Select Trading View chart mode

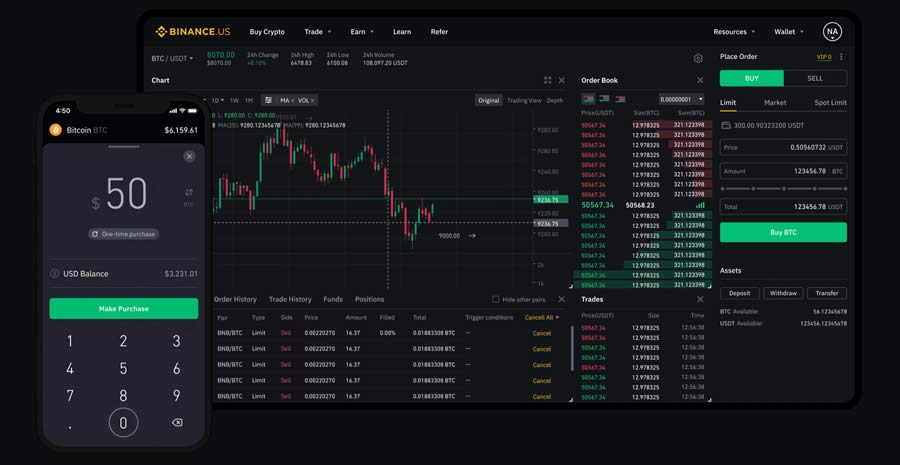coord(524,100)
